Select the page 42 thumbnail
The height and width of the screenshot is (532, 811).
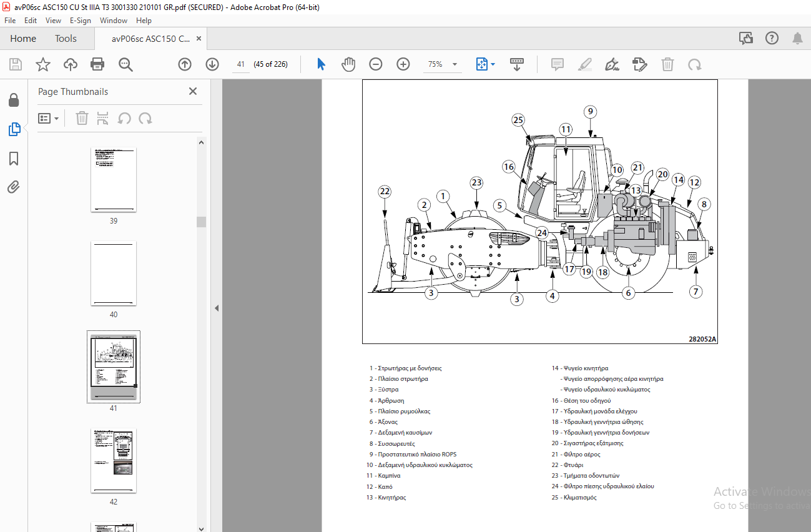tap(114, 461)
